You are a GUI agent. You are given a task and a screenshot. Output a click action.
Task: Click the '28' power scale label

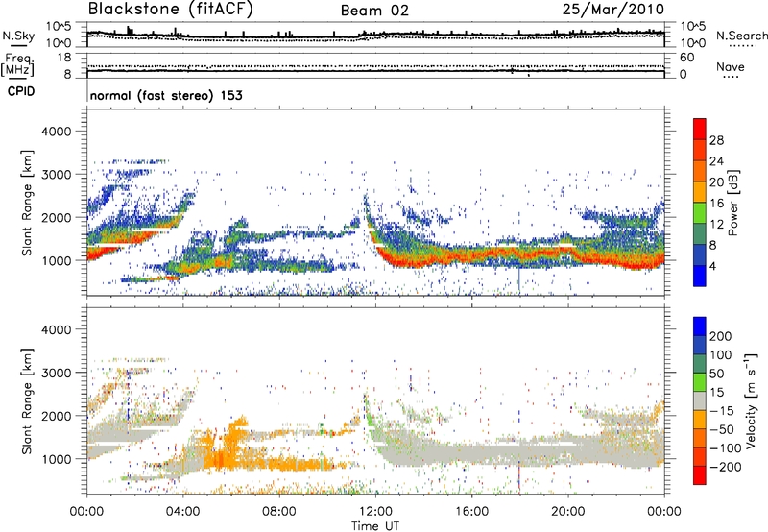[x=716, y=140]
